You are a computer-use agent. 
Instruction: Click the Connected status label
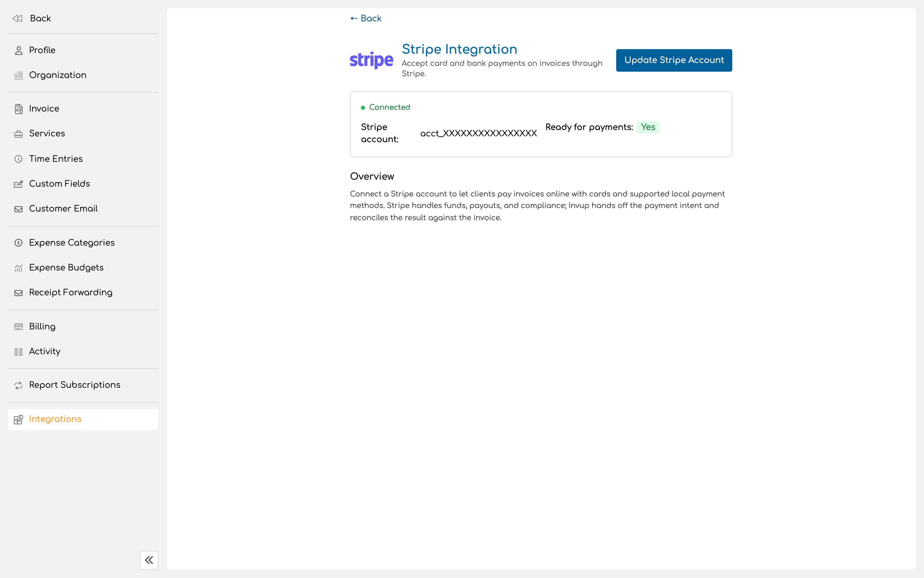[390, 108]
